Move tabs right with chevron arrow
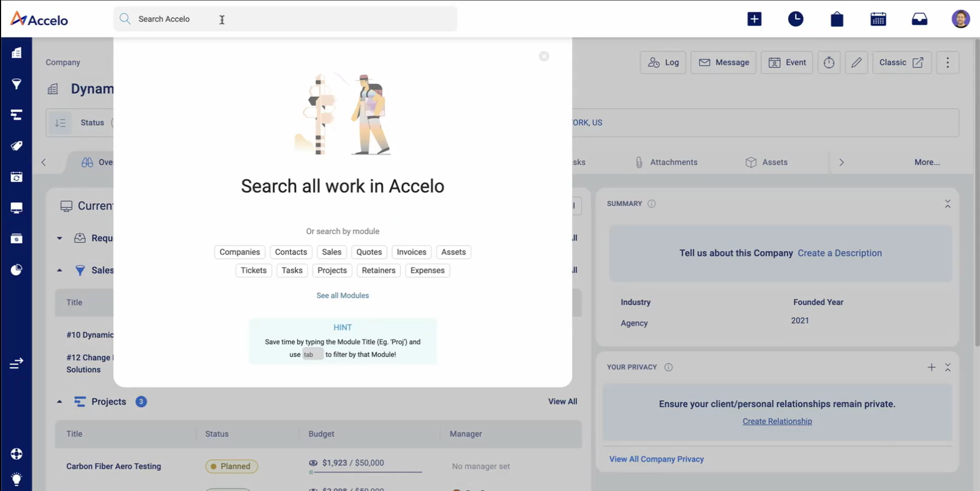 [x=841, y=163]
